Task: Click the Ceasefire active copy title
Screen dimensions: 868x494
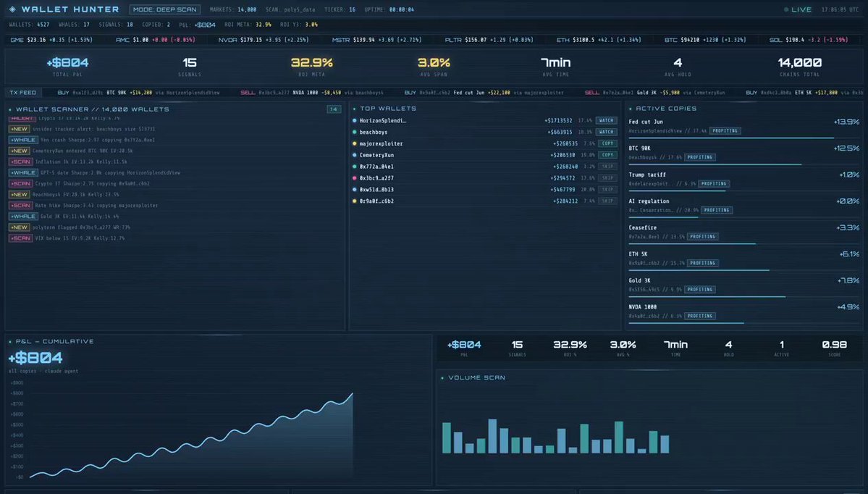Action: pos(643,227)
